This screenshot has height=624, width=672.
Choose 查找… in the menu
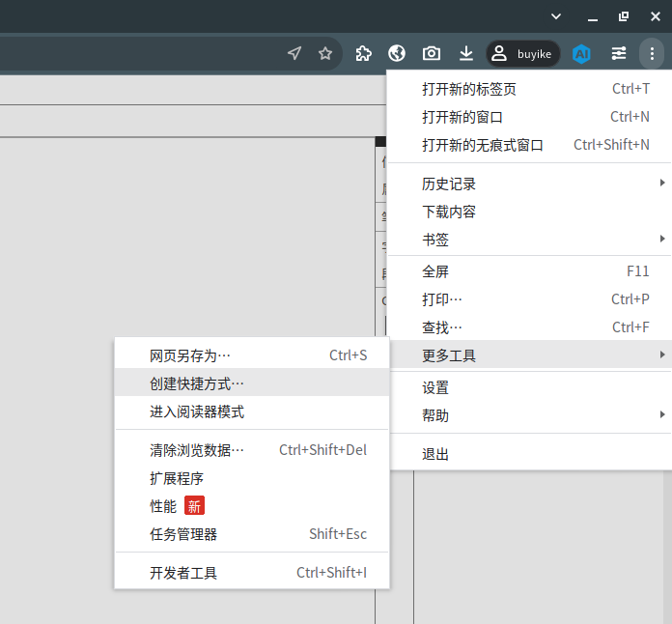[x=530, y=327]
